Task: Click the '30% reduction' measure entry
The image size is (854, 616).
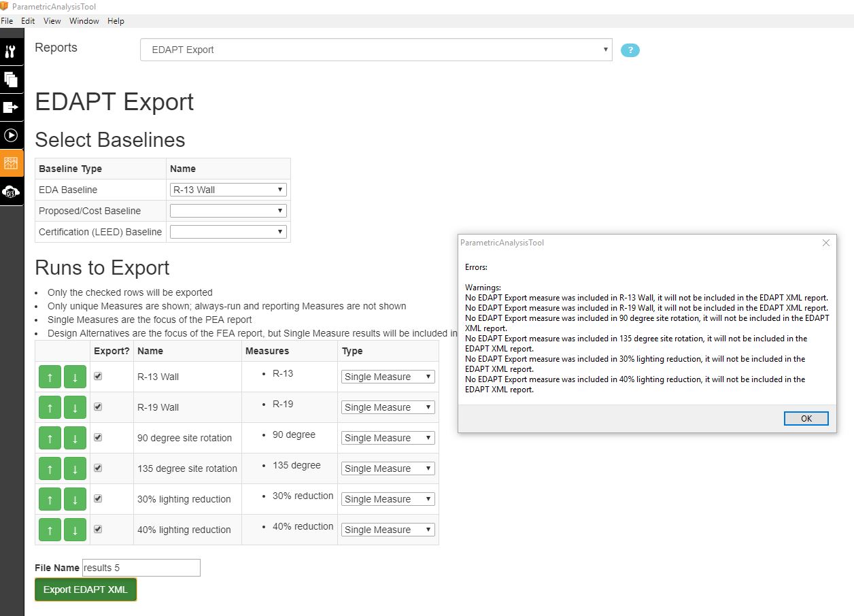Action: (303, 496)
